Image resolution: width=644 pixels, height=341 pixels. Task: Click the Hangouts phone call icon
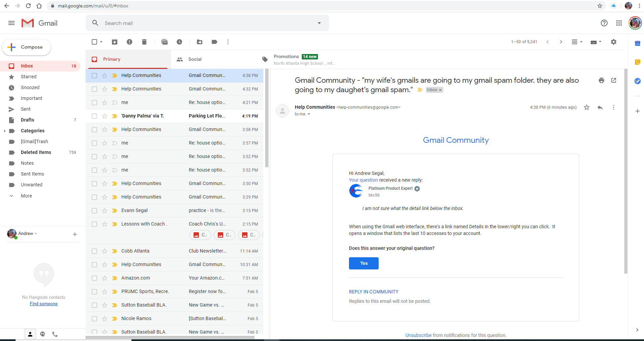click(55, 334)
